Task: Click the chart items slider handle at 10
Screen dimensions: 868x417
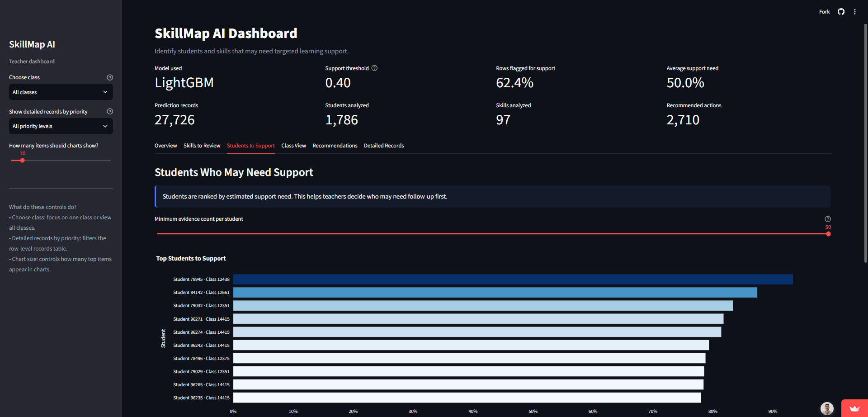Action: click(x=22, y=161)
